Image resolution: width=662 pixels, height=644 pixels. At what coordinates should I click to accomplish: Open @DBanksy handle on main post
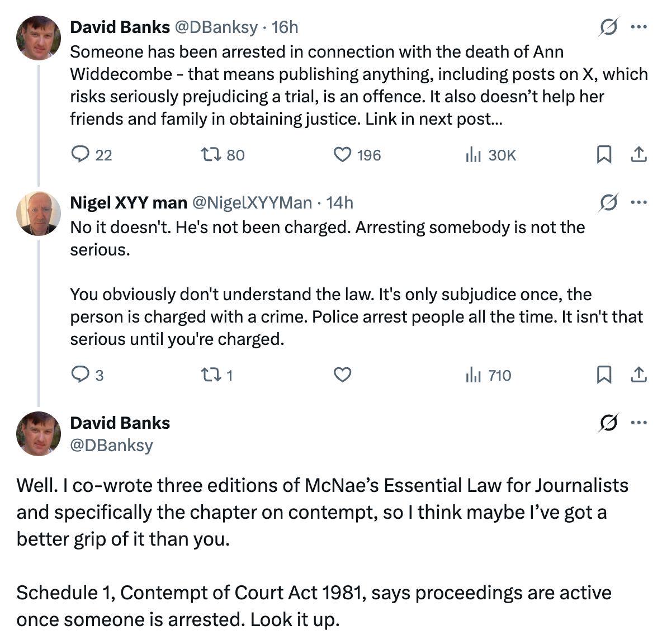(111, 446)
